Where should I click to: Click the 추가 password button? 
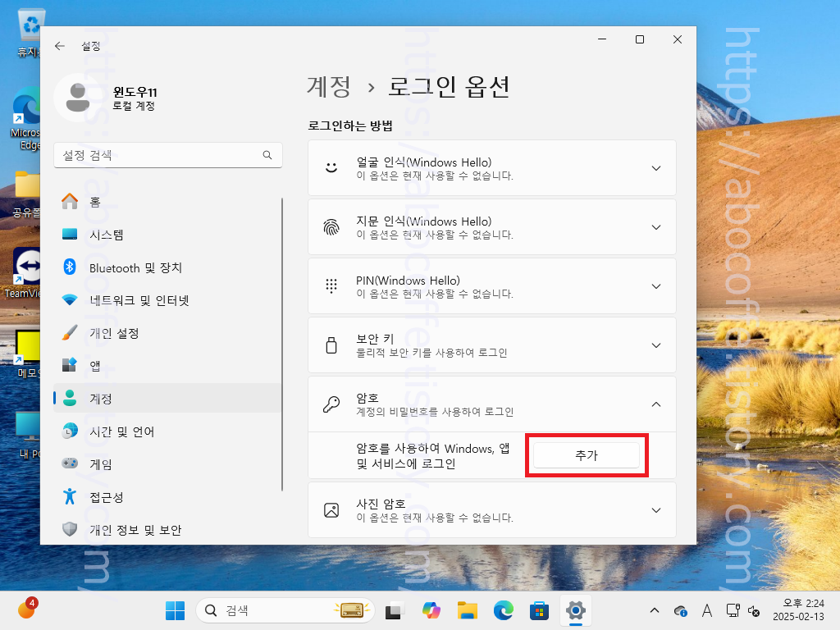pos(586,455)
